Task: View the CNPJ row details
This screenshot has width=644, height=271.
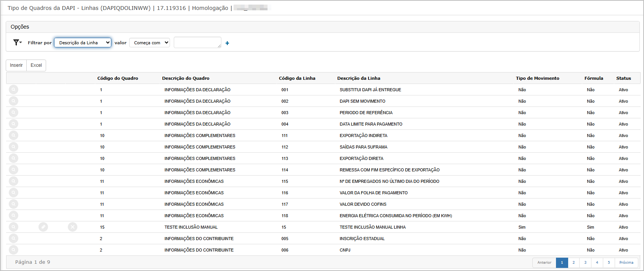Action: click(x=13, y=250)
